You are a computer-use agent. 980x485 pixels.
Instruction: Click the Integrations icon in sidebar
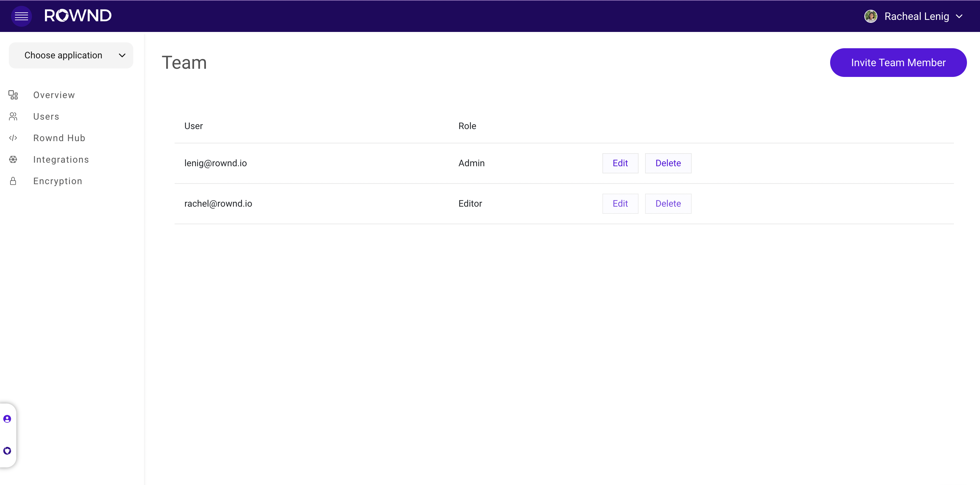13,159
